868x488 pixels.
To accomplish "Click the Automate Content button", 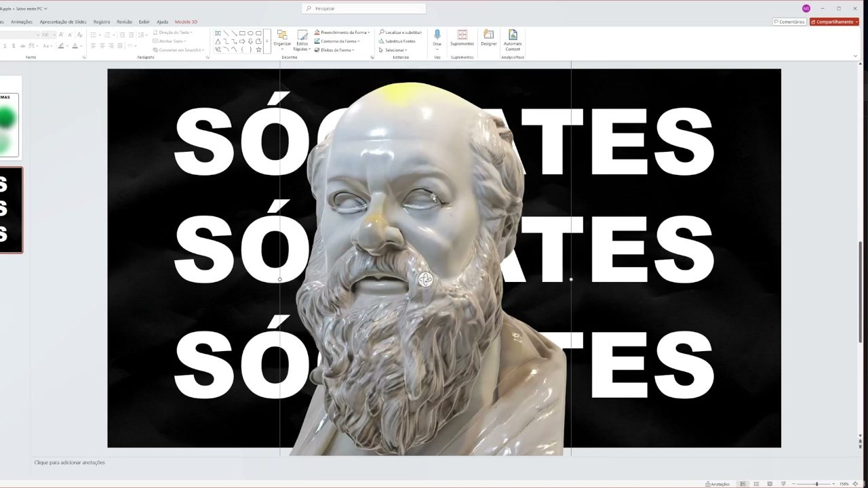I will pos(513,40).
